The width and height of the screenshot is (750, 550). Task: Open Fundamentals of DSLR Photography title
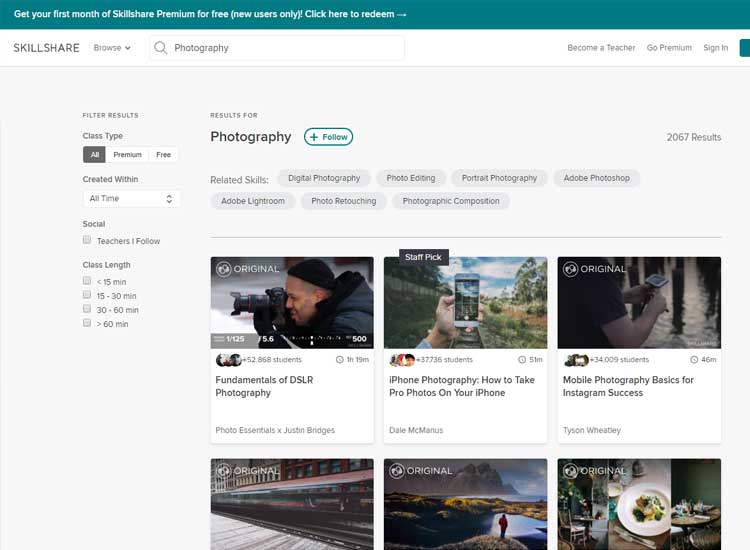264,386
